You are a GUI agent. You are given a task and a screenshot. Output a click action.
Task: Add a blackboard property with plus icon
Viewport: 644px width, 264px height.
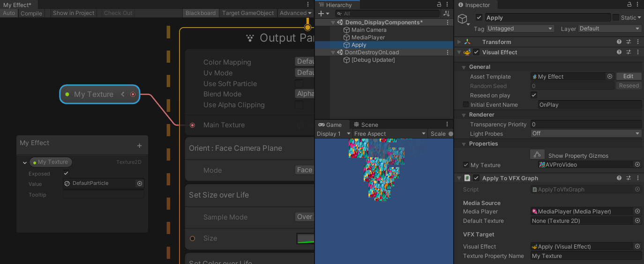click(x=139, y=146)
